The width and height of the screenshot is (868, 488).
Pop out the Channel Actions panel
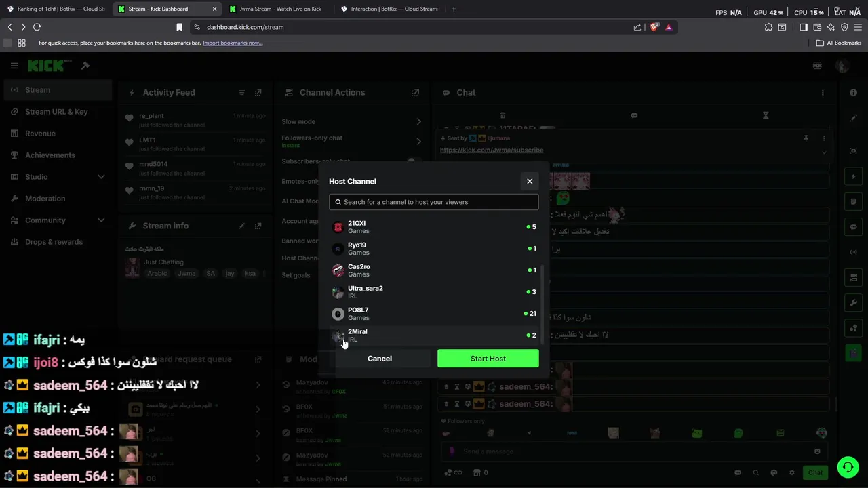click(x=415, y=93)
